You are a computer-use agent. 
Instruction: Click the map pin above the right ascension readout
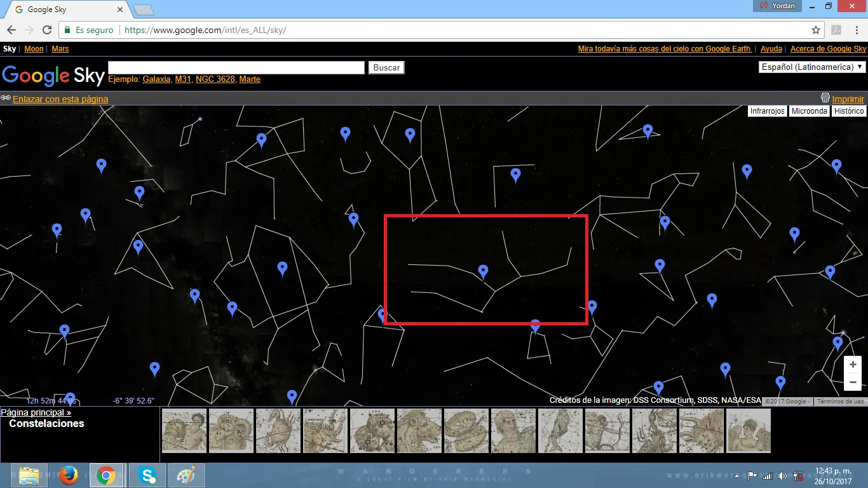[x=70, y=399]
